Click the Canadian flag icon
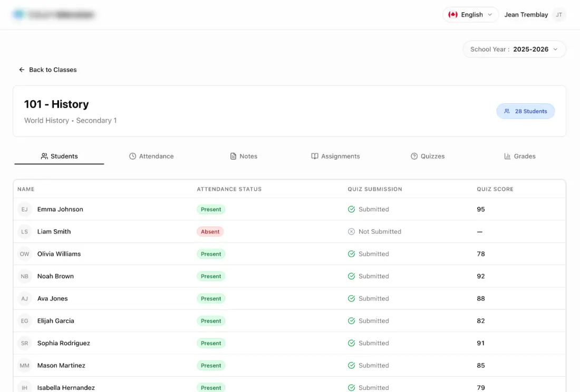The image size is (580, 392). point(453,15)
